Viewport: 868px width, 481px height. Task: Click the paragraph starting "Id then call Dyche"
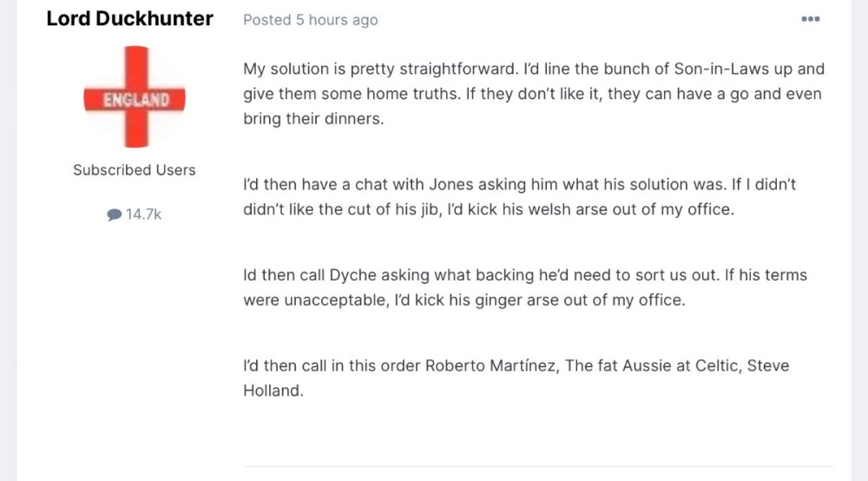pyautogui.click(x=524, y=287)
